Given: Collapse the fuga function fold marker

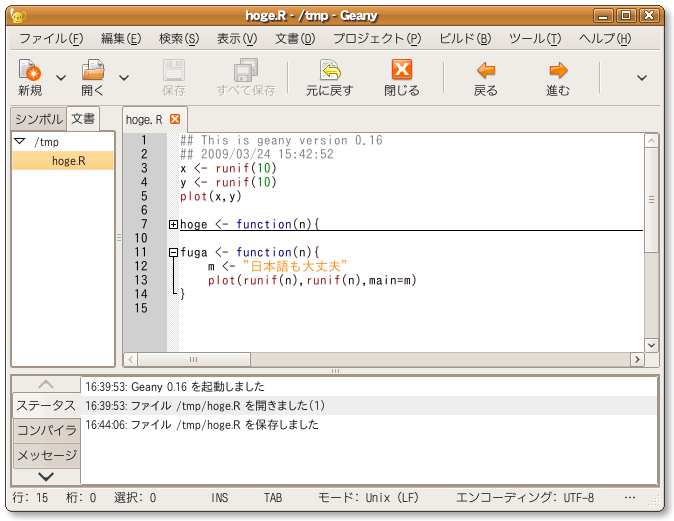Looking at the screenshot, I should coord(174,253).
